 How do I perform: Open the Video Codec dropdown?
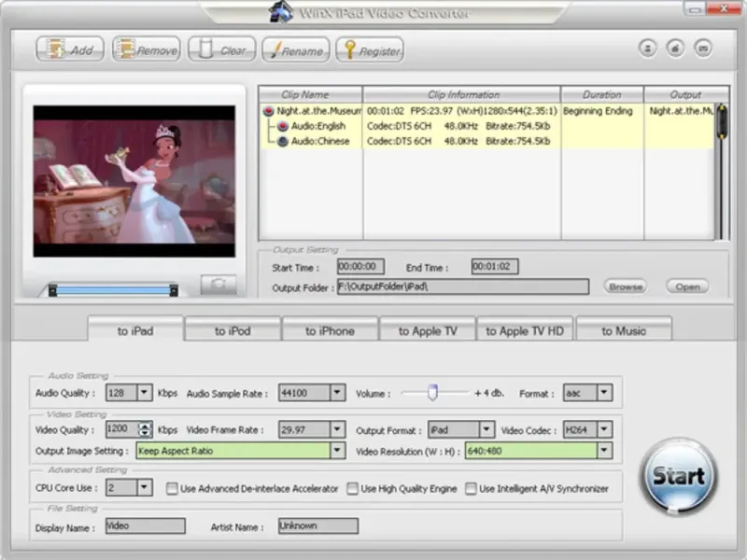coord(604,429)
